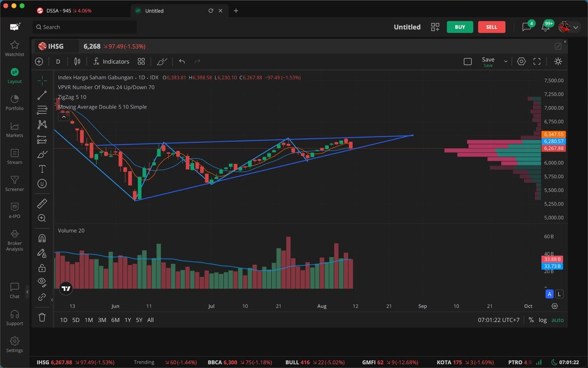This screenshot has height=368, width=588.
Task: Select the brush drawing tool
Action: pyautogui.click(x=42, y=154)
